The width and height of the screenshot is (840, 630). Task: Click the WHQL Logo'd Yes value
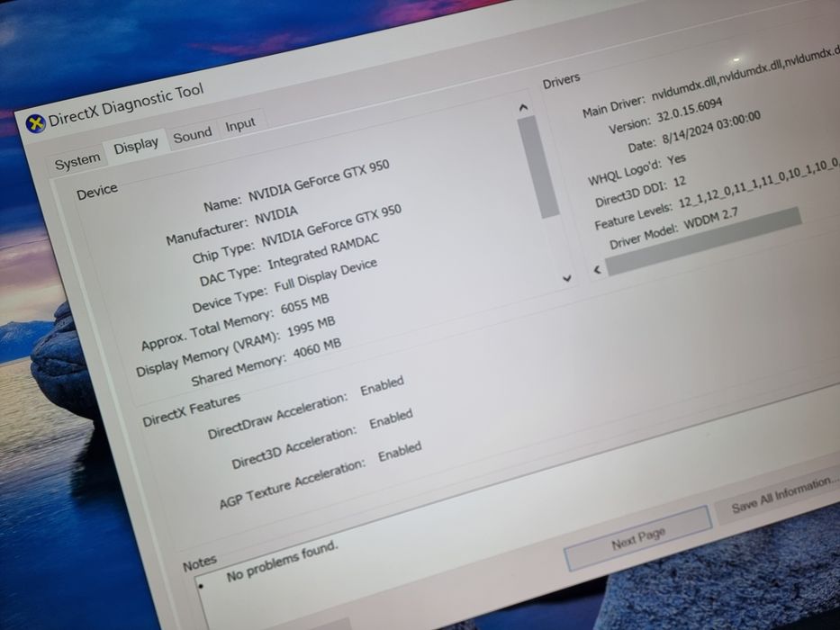click(677, 159)
